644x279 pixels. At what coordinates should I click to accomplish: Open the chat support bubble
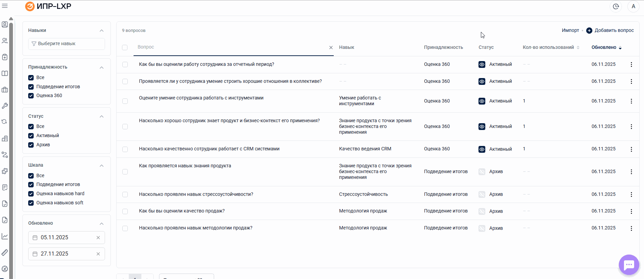coord(629,264)
